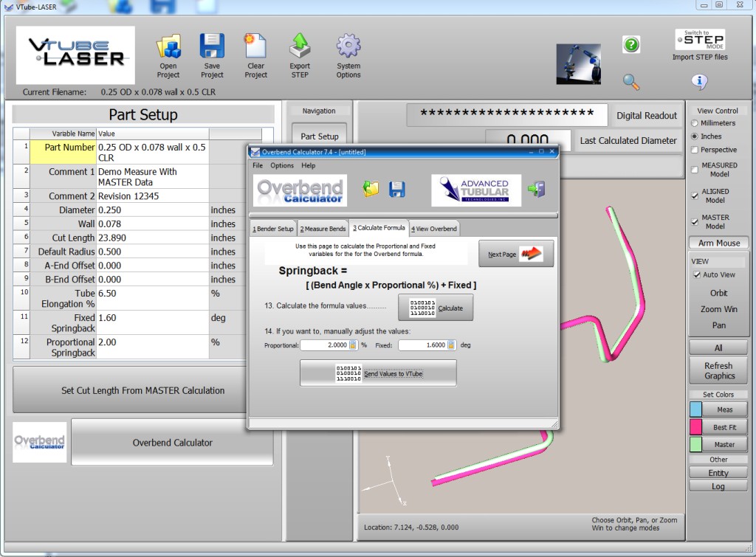Viewport: 756px width, 557px height.
Task: Open Proportional value calculator dropdown
Action: tap(353, 345)
